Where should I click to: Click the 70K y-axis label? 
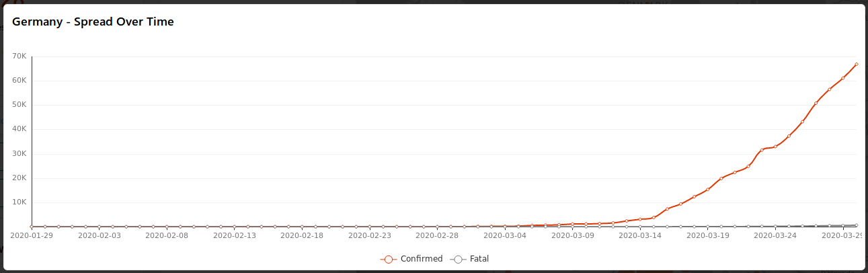tap(19, 56)
